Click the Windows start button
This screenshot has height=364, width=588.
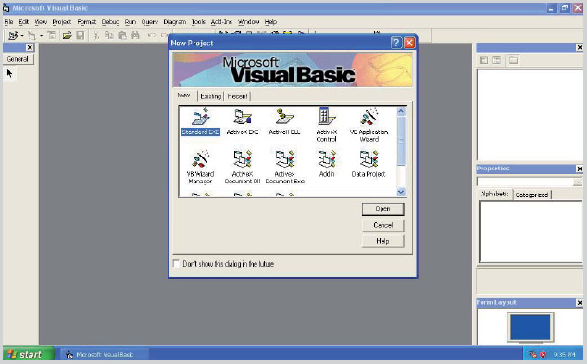point(28,354)
